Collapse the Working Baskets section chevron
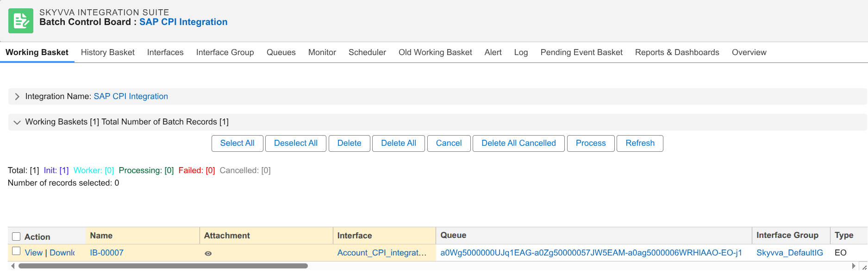Screen dimensions: 868x274 click(17, 122)
